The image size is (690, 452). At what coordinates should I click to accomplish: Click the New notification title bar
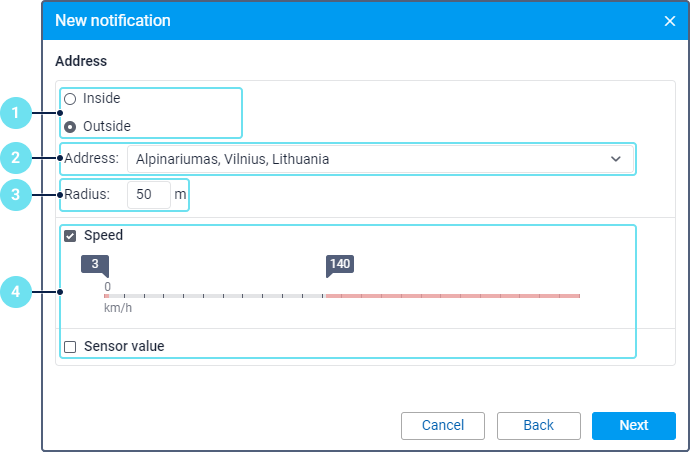pyautogui.click(x=300, y=21)
